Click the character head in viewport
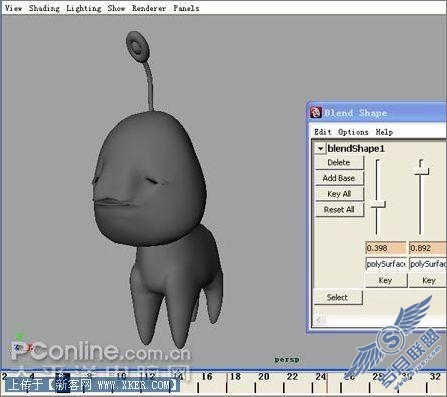This screenshot has width=447, height=397. point(150,180)
